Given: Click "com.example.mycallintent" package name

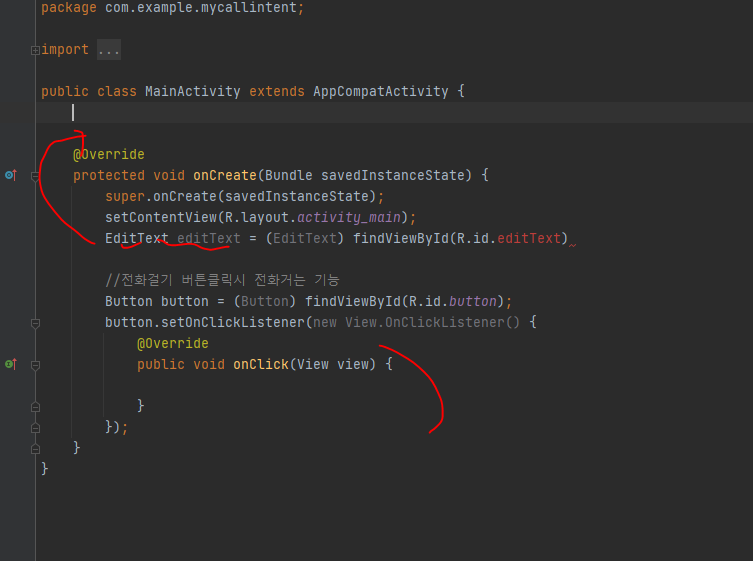Looking at the screenshot, I should tap(201, 8).
